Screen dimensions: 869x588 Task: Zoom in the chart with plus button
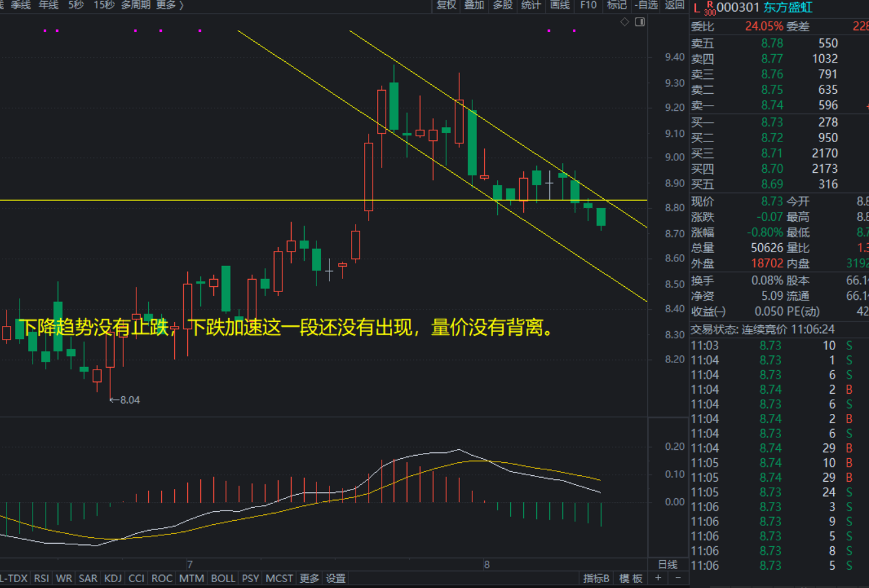click(658, 578)
